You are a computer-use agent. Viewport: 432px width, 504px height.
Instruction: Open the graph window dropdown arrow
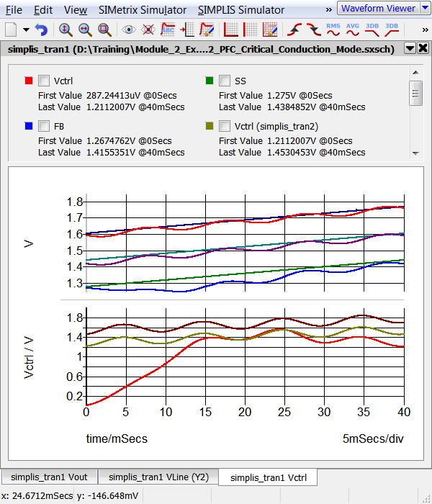coord(409,48)
